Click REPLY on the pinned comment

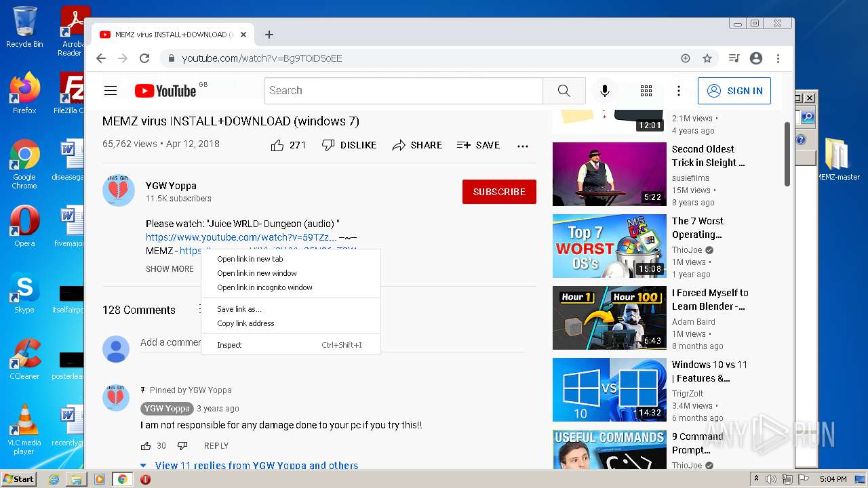[x=216, y=446]
